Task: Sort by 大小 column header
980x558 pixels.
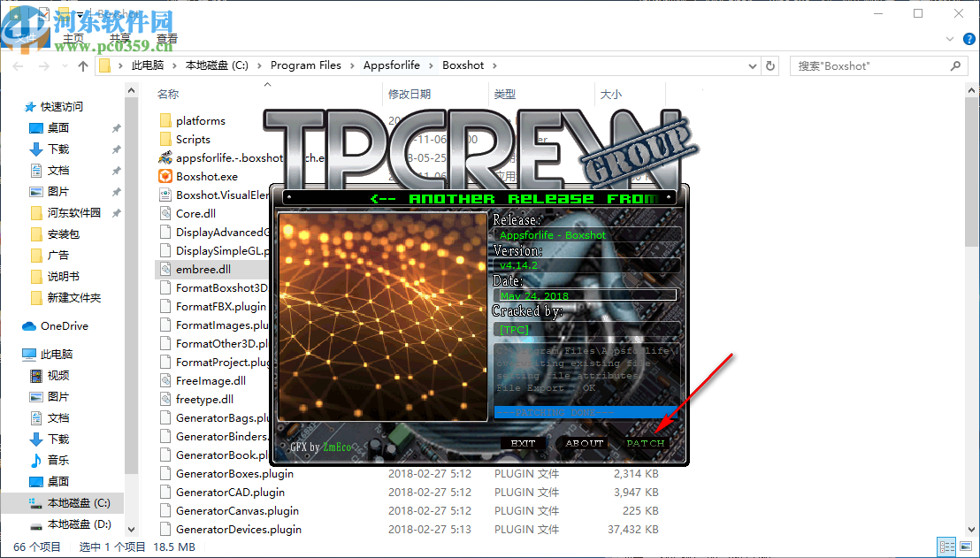Action: [610, 95]
